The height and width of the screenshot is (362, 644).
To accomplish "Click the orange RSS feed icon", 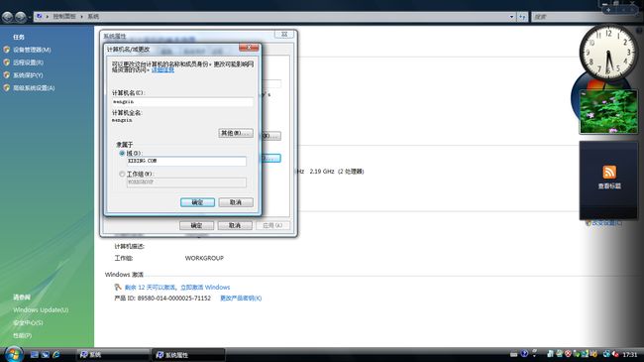I will 609,172.
